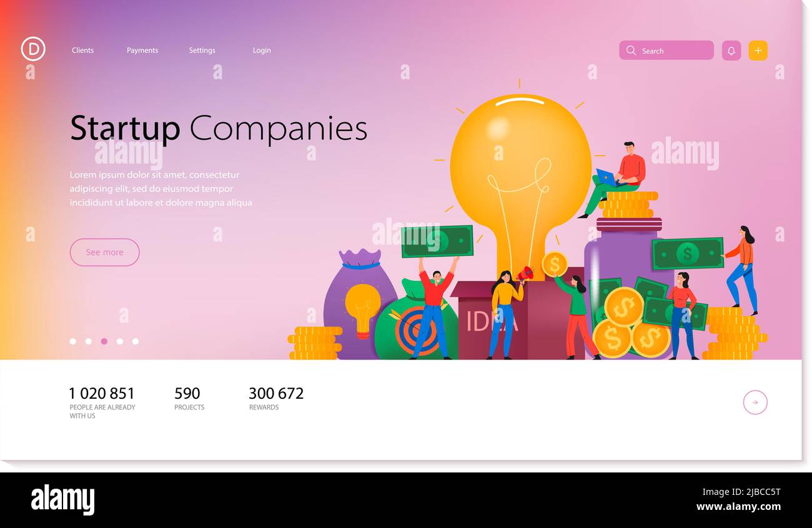The image size is (812, 528).
Task: Select the last carousel dot
Action: click(135, 341)
